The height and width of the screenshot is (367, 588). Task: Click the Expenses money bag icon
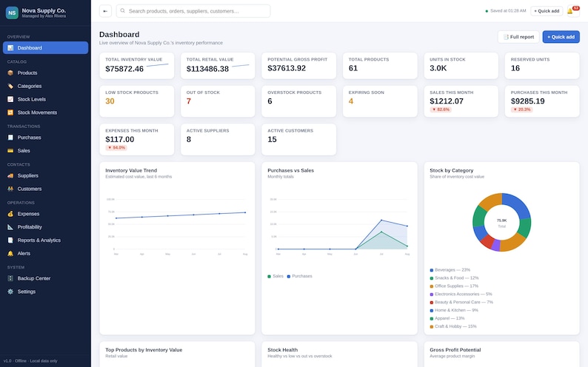(10, 214)
